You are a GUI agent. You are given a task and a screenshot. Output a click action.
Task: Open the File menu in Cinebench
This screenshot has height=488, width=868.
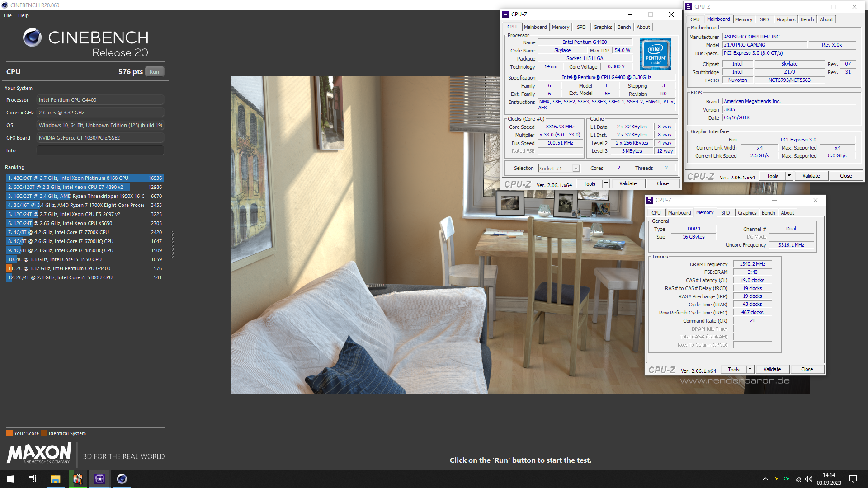(x=8, y=15)
